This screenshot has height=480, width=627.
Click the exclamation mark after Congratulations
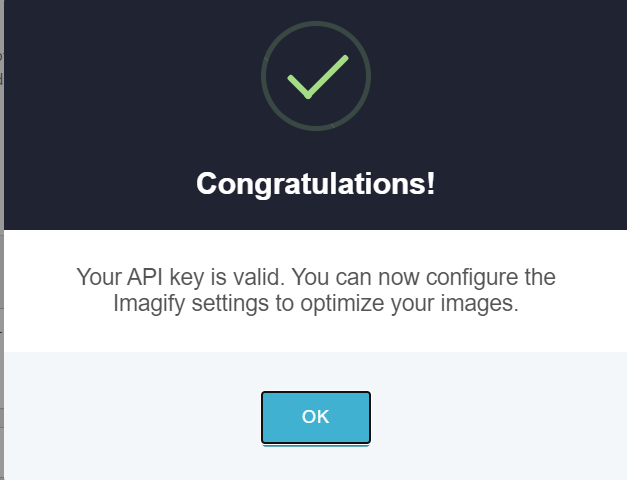(431, 184)
